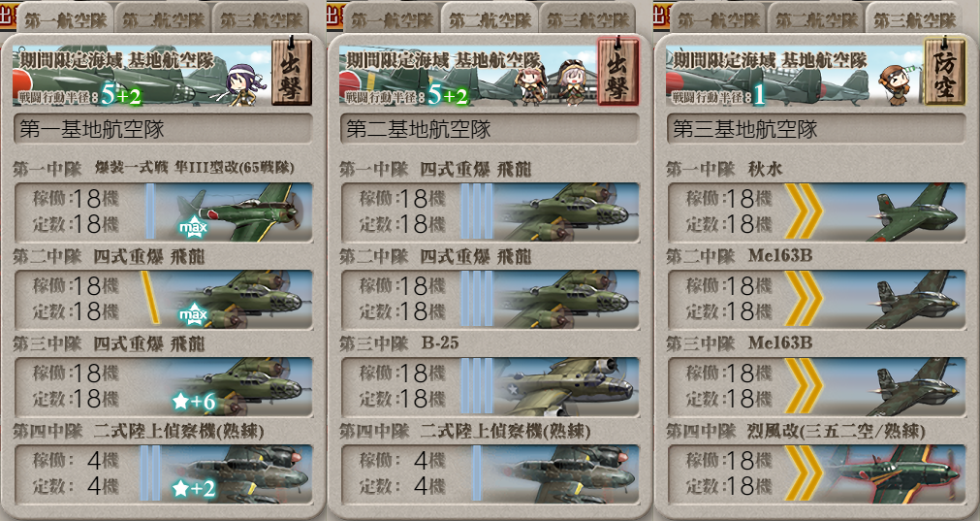Image resolution: width=980 pixels, height=521 pixels.
Task: Click 二式陸上偵察機 plane with ★+2
Action: tap(232, 474)
